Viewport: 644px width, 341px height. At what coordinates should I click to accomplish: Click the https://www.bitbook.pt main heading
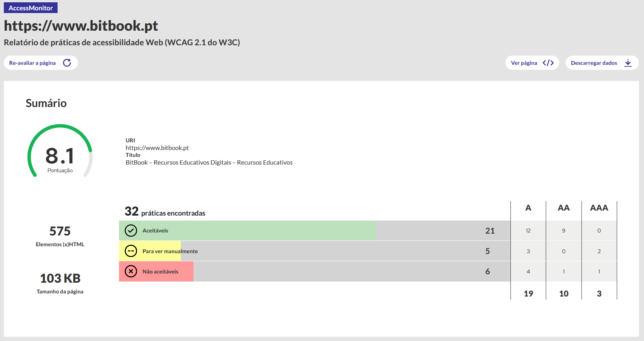pos(81,26)
